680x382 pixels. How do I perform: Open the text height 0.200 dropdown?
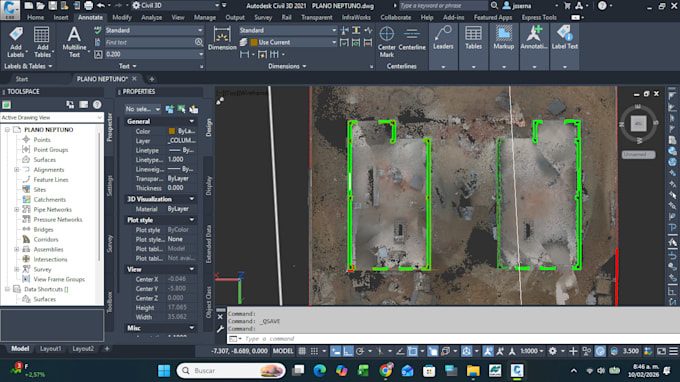154,54
